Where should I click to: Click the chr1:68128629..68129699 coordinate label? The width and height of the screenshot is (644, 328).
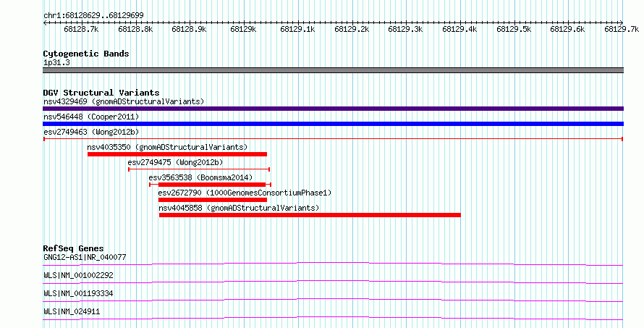(x=93, y=16)
